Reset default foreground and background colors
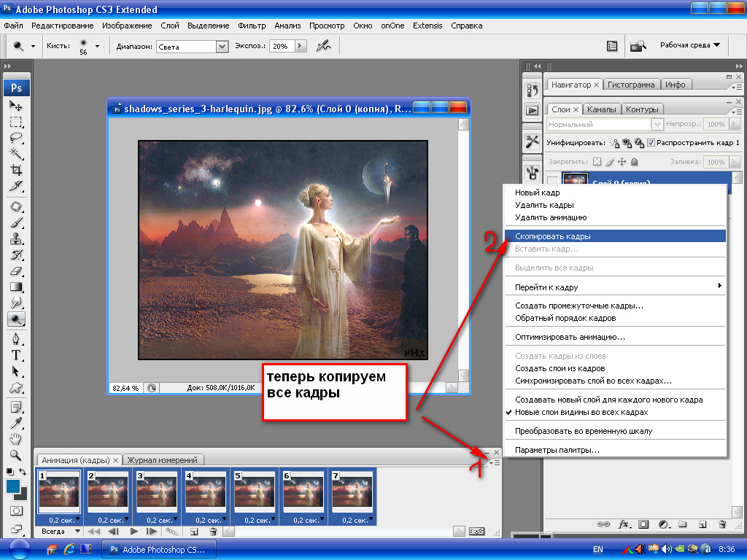This screenshot has width=747, height=560. (x=9, y=472)
